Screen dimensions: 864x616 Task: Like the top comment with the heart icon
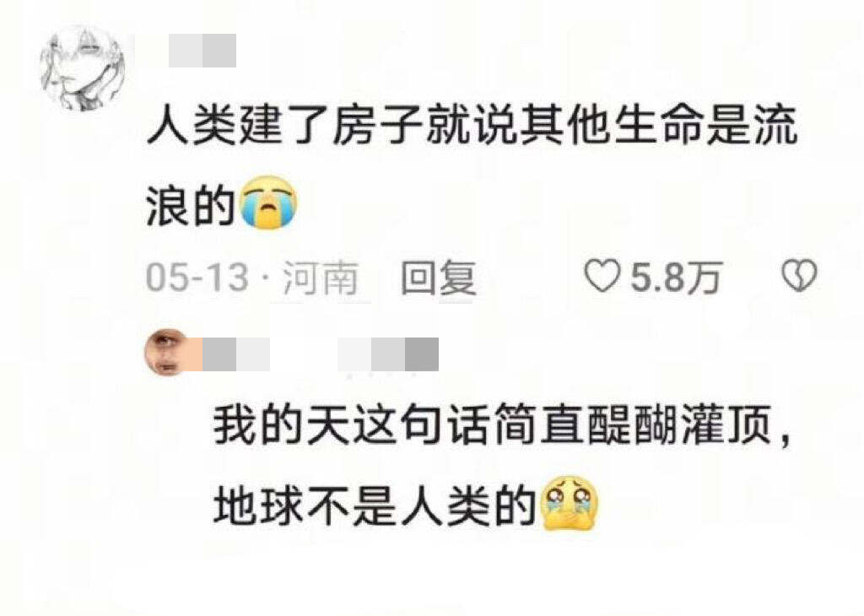coord(601,276)
